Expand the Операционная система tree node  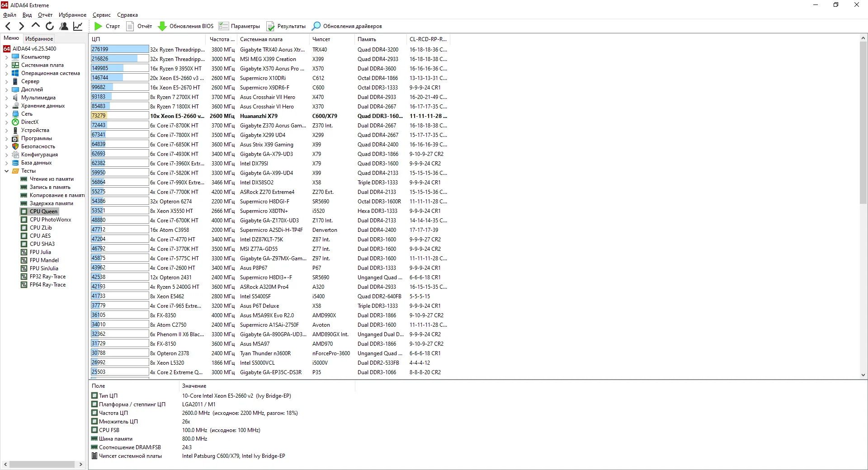6,74
